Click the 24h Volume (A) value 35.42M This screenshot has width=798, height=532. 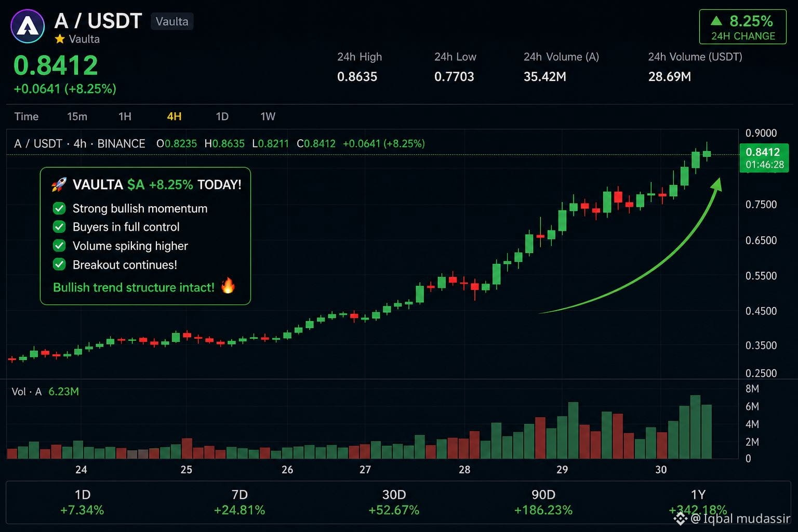tap(545, 77)
